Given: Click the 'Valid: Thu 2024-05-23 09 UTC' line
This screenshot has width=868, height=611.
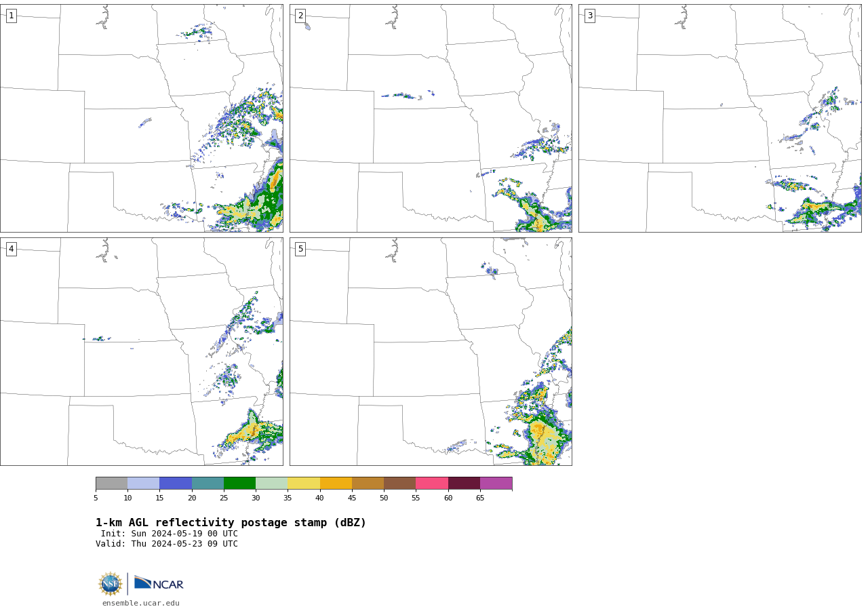Looking at the screenshot, I should (167, 544).
